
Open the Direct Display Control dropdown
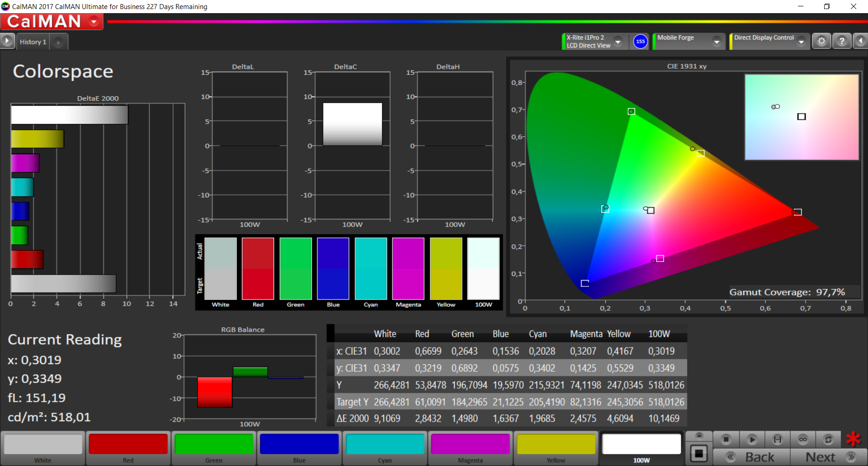pos(801,42)
